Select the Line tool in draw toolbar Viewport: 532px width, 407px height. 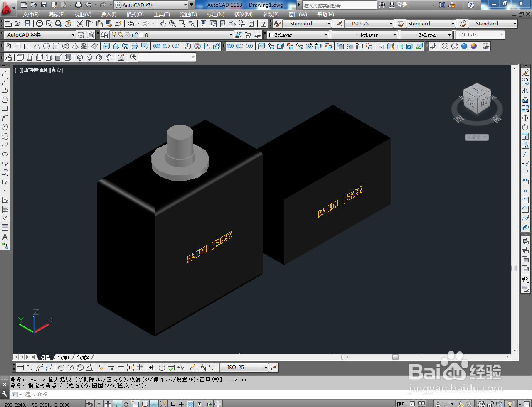5,72
